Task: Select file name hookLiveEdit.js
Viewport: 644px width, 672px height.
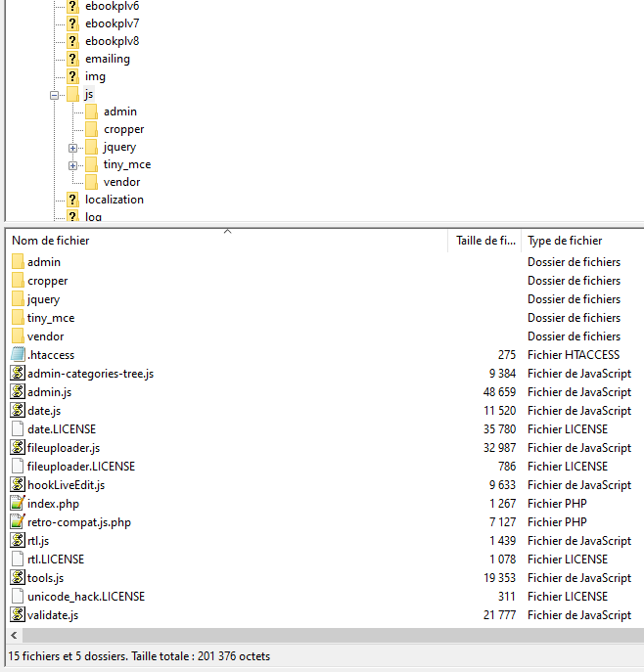Action: click(x=66, y=485)
